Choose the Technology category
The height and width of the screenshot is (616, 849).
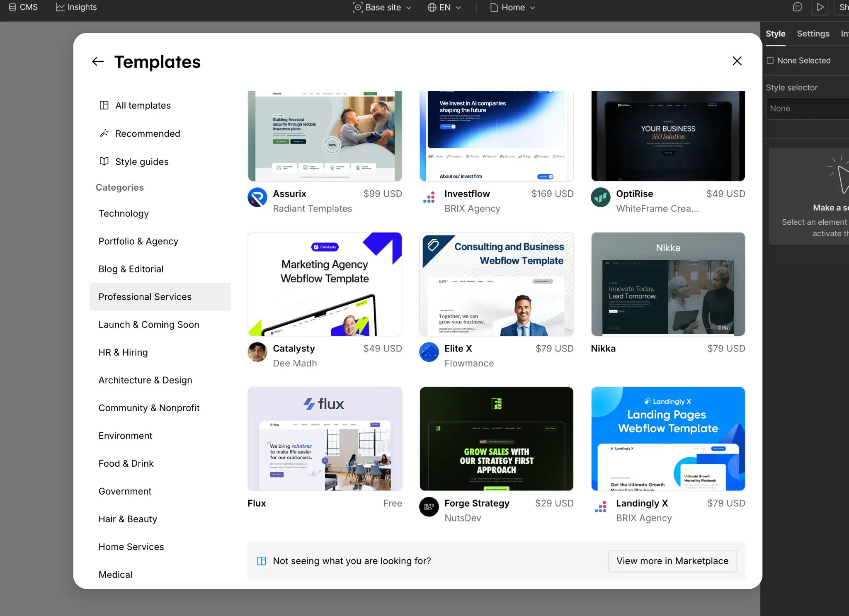click(x=160, y=213)
